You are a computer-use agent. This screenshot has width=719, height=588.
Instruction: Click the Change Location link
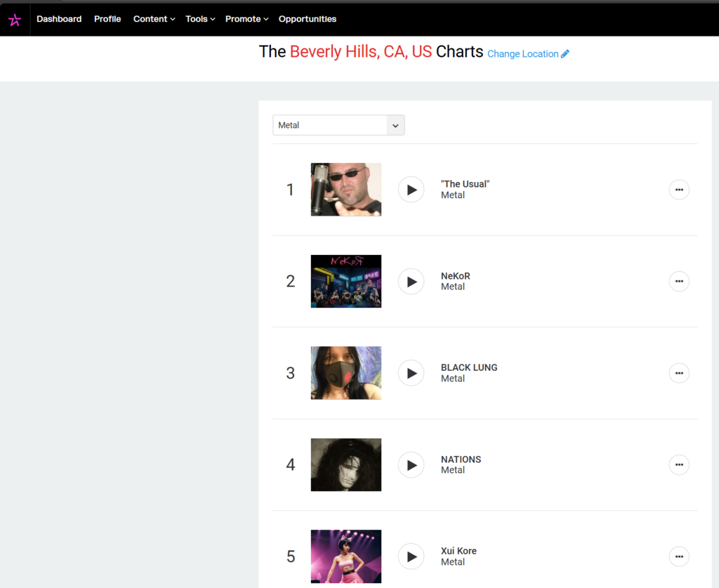tap(528, 54)
